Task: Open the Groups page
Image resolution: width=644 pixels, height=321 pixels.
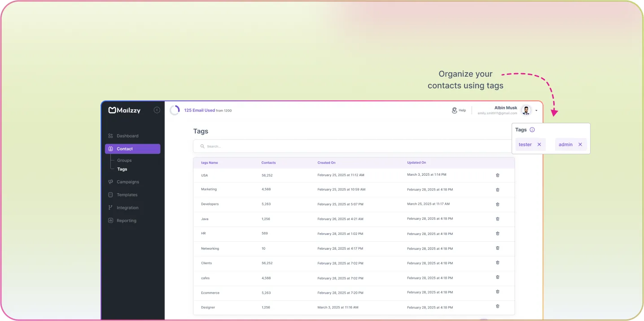Action: (124, 160)
